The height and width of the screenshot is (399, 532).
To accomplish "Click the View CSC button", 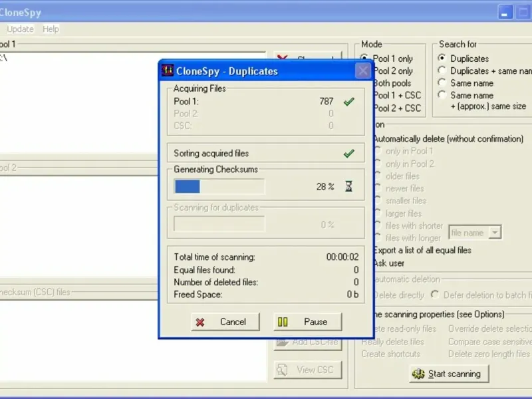I will (307, 370).
